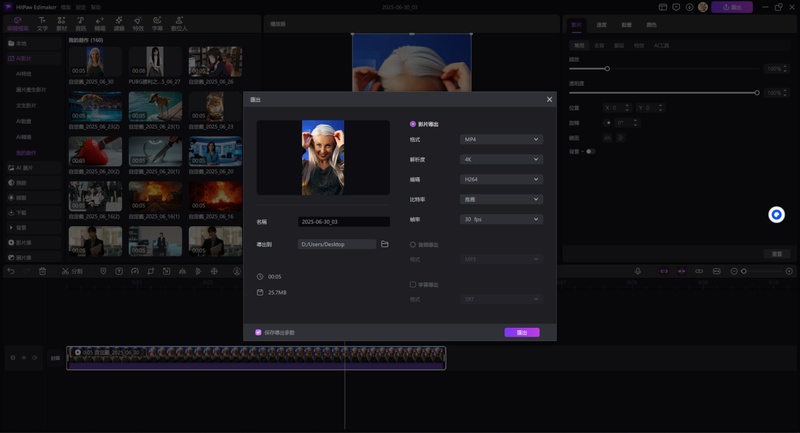This screenshot has width=800, height=433.
Task: Click the PUBG clip thumbnail in media library
Action: (x=154, y=63)
